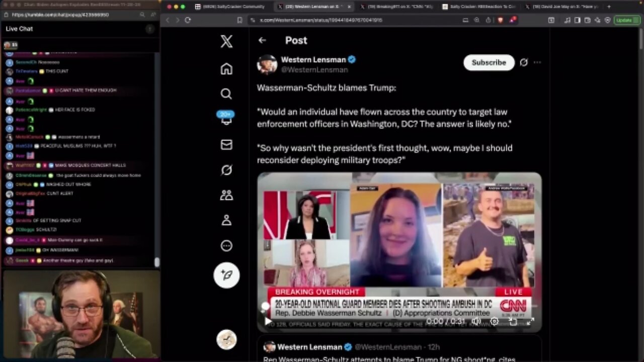Image resolution: width=644 pixels, height=362 pixels.
Task: Open @WesternLensman handle link
Action: tap(314, 70)
